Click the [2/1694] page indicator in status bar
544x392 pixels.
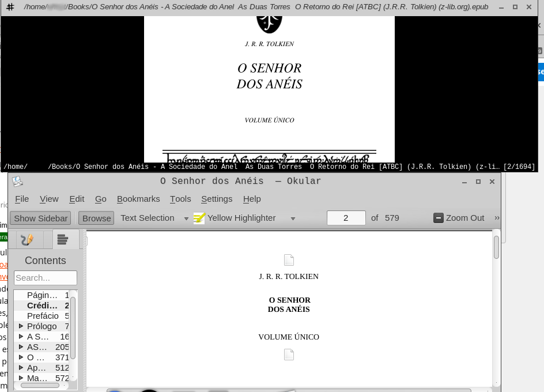[x=519, y=167]
